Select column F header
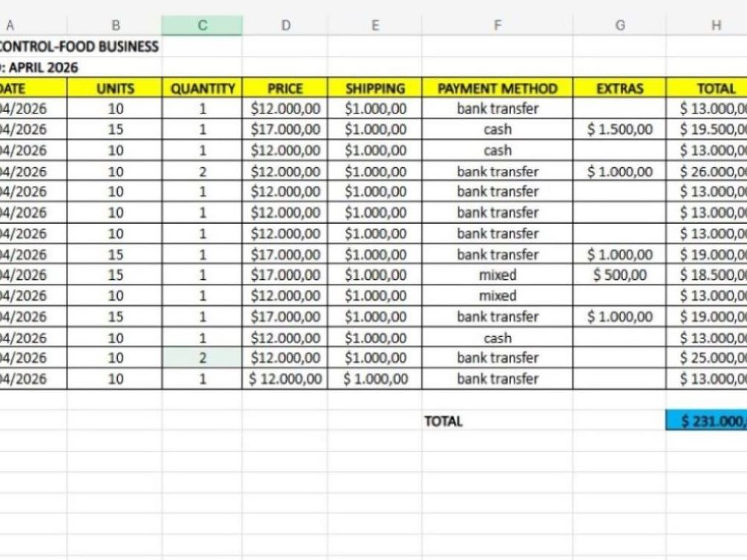Viewport: 747px width, 560px height. (498, 25)
